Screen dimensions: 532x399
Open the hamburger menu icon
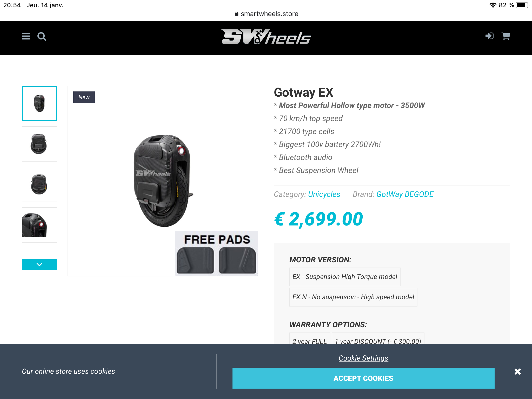tap(26, 36)
